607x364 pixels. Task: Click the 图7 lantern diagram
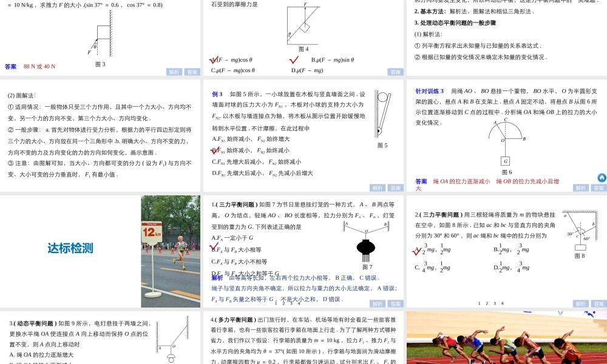(x=366, y=242)
